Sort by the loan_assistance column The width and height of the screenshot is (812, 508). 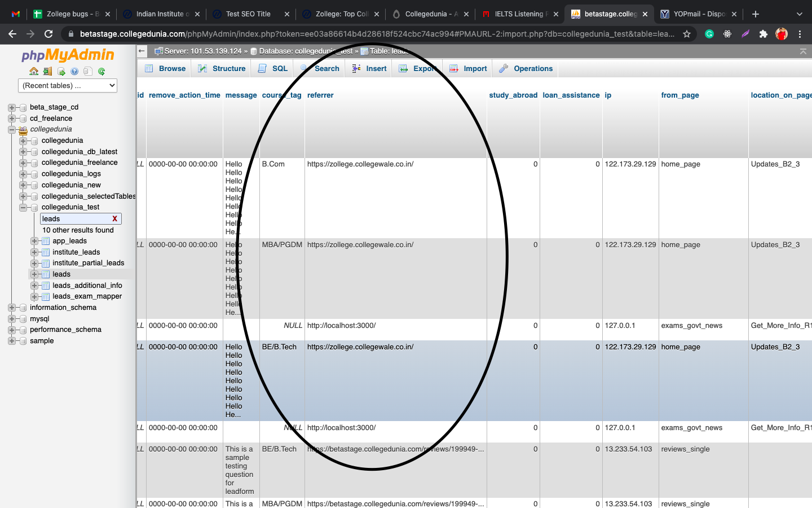click(x=571, y=95)
